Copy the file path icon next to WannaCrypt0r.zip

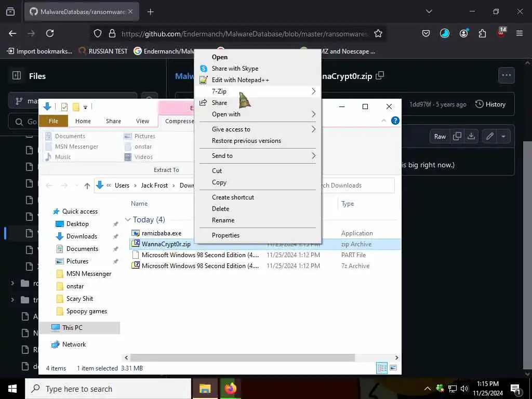(380, 75)
